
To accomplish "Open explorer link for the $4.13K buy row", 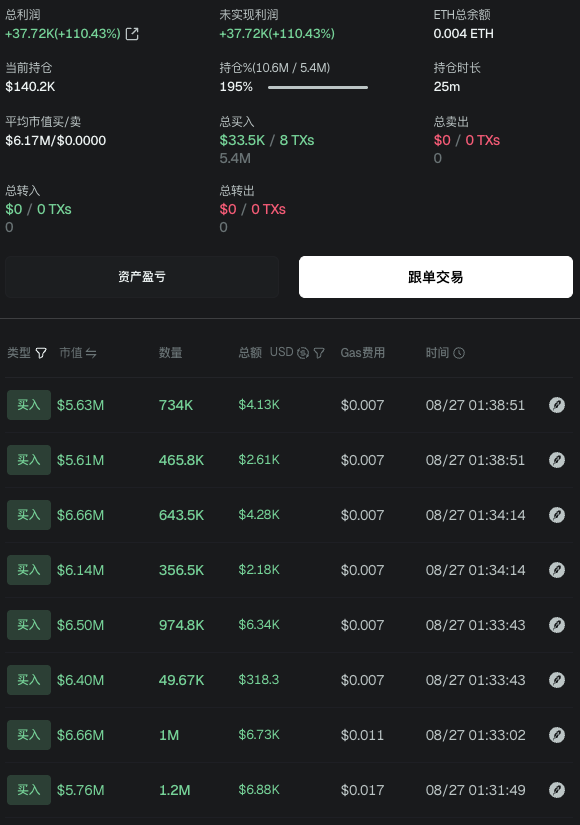I will click(x=557, y=405).
